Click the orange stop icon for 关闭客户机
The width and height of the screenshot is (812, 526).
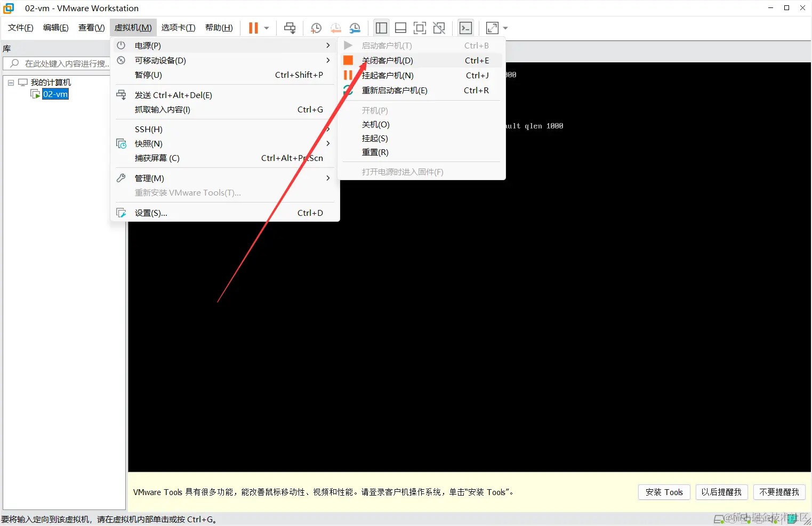[x=348, y=60]
